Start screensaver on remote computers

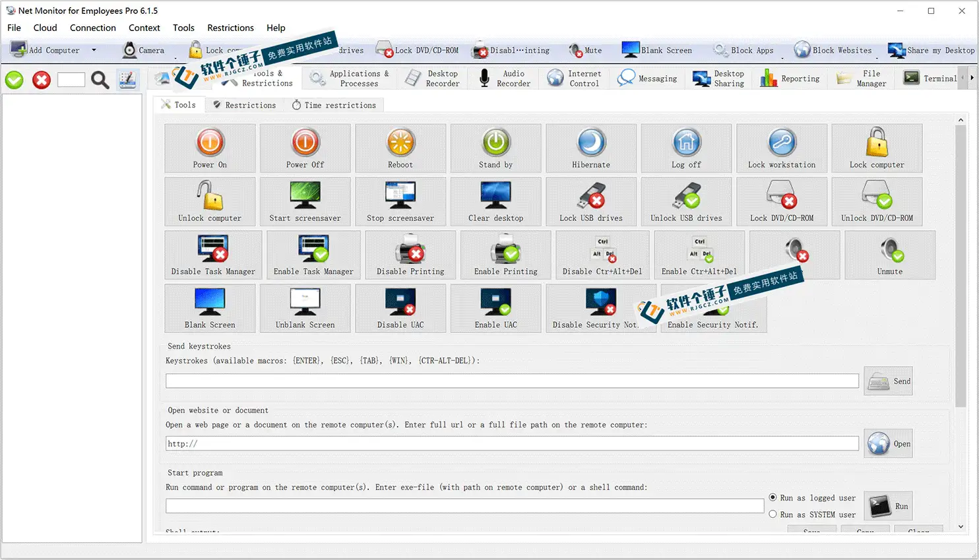tap(305, 202)
